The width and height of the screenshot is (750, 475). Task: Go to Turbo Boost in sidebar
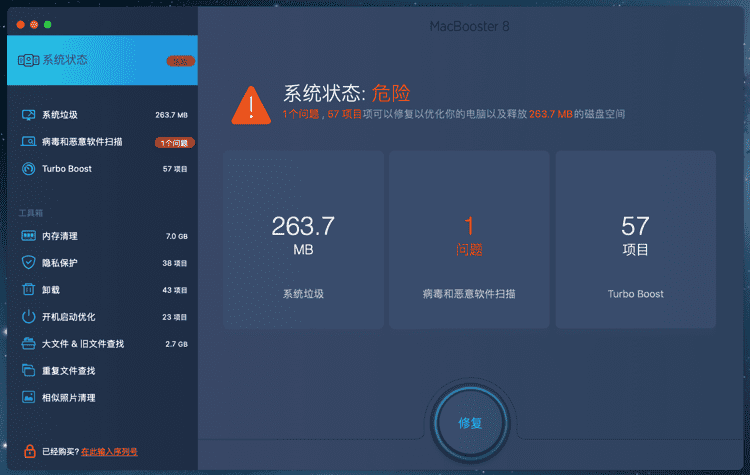coord(102,169)
